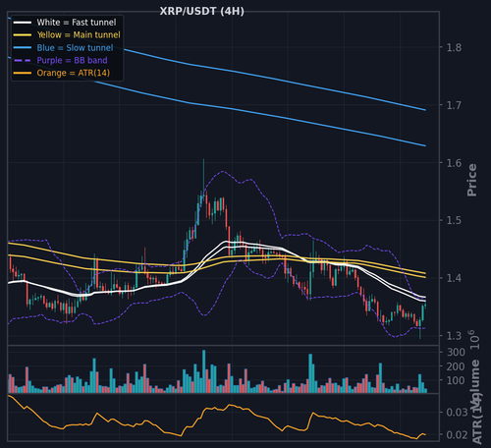
Task: Click the 1.8 price axis label
Action: click(454, 48)
